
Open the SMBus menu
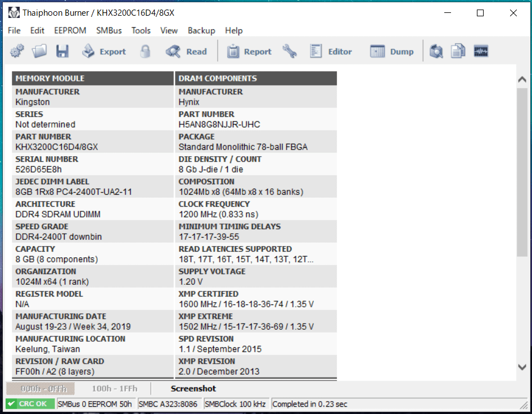point(109,30)
